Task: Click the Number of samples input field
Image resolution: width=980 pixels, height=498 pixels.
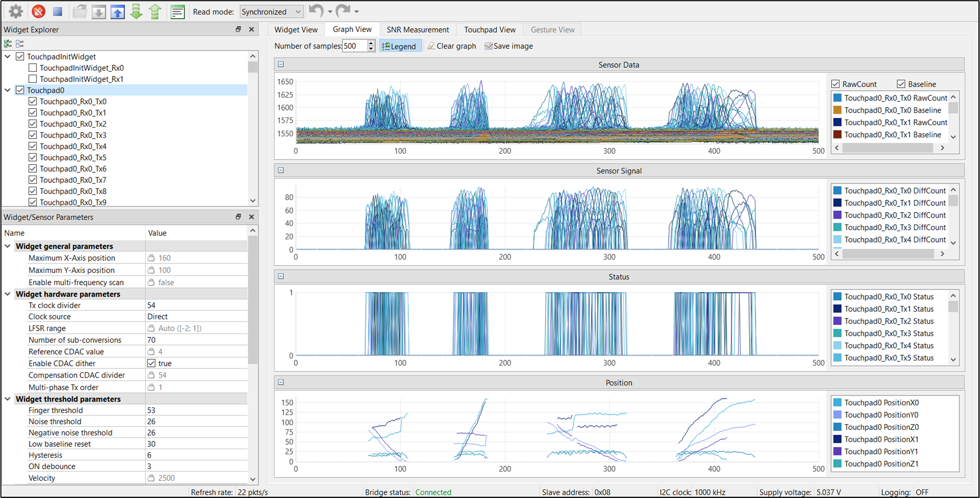Action: point(355,46)
